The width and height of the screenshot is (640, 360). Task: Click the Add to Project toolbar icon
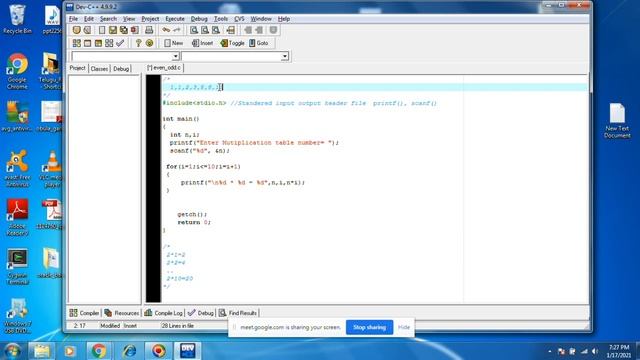click(x=248, y=30)
